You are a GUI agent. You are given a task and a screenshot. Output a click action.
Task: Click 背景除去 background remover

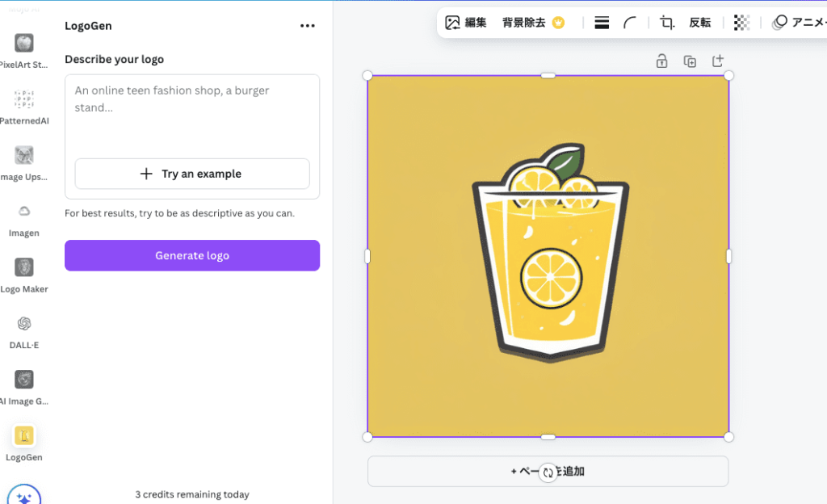[523, 23]
